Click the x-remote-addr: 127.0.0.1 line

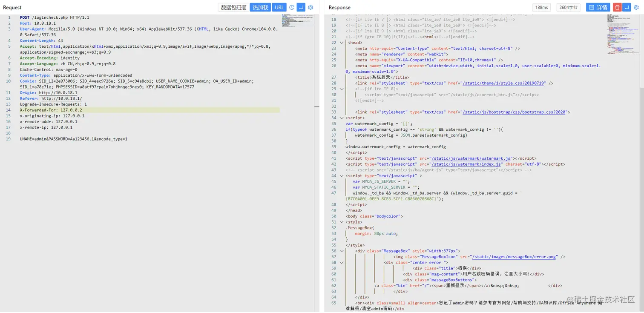coord(49,121)
